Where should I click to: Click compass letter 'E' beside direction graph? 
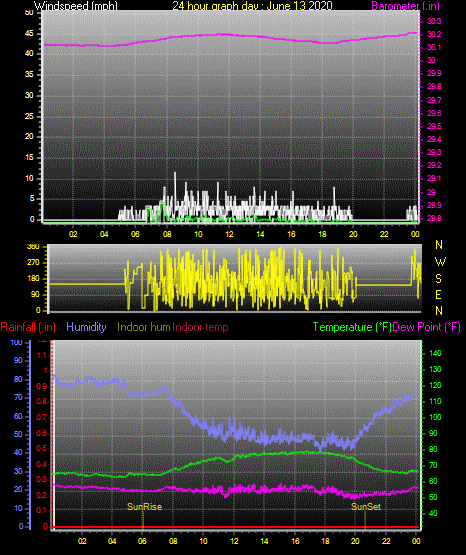coord(438,294)
